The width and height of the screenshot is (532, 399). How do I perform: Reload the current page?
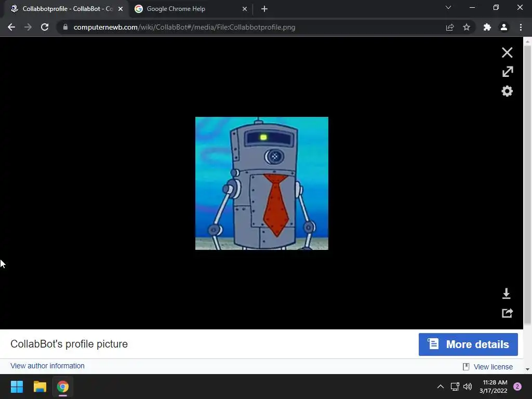point(45,27)
